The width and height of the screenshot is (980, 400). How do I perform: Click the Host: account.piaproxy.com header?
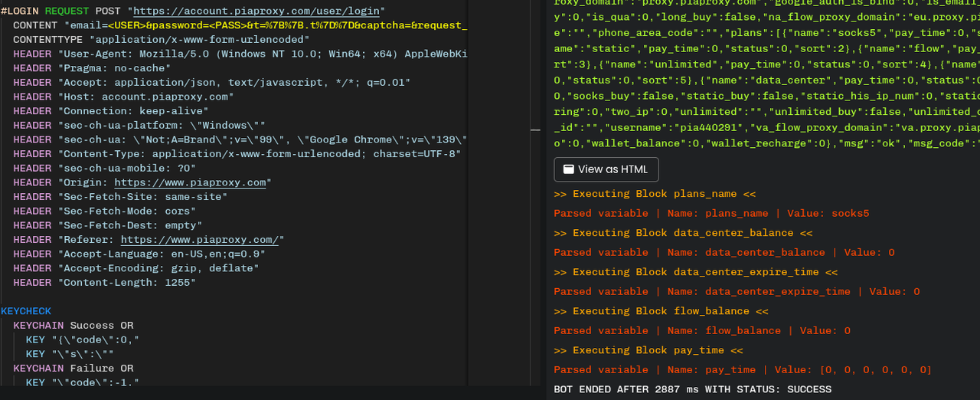(x=124, y=97)
